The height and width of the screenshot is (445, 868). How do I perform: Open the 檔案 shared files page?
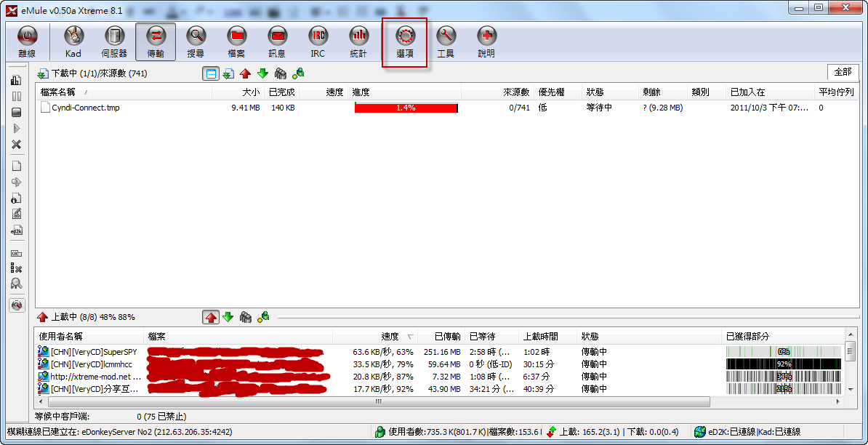pos(236,42)
